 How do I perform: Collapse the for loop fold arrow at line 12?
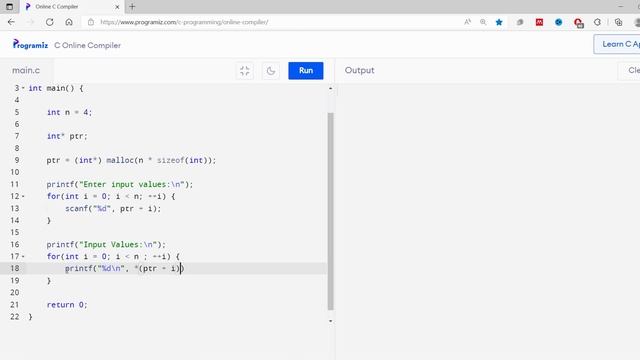coord(23,196)
